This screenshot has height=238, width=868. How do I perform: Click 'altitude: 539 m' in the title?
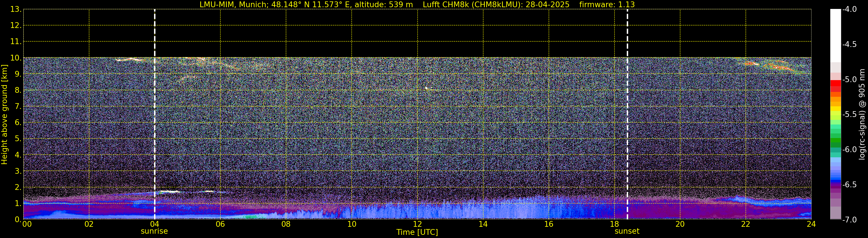point(383,5)
